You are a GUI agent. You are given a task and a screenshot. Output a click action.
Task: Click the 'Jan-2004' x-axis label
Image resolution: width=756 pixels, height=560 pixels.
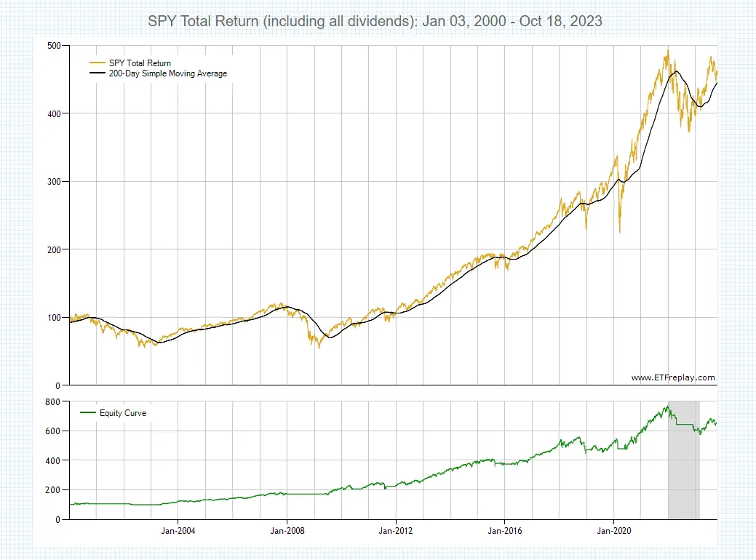pos(178,531)
